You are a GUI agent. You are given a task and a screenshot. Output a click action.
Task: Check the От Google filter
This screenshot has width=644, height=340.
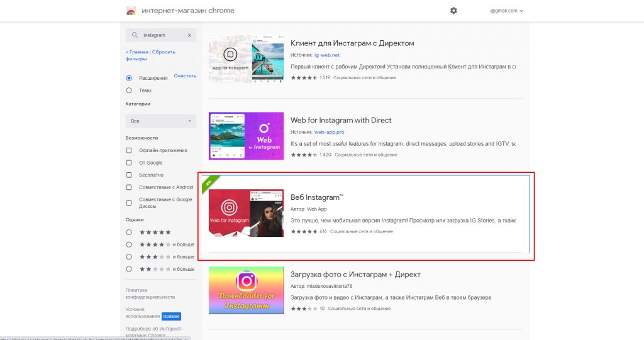pos(129,163)
